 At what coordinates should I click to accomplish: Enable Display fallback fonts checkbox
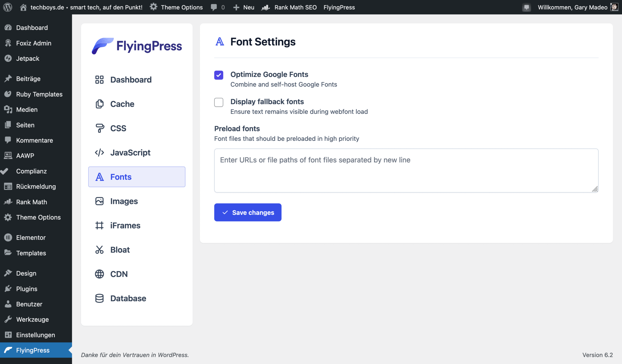[x=219, y=102]
